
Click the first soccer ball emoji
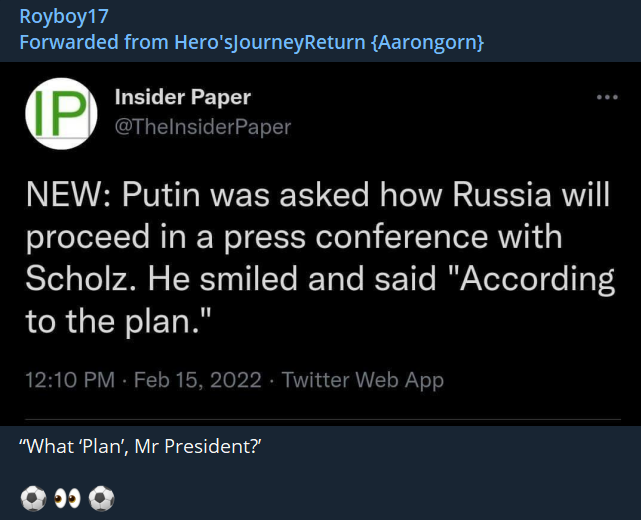point(31,496)
